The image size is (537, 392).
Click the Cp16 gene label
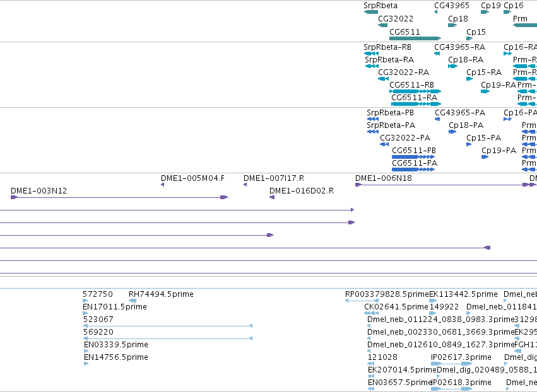coord(514,6)
